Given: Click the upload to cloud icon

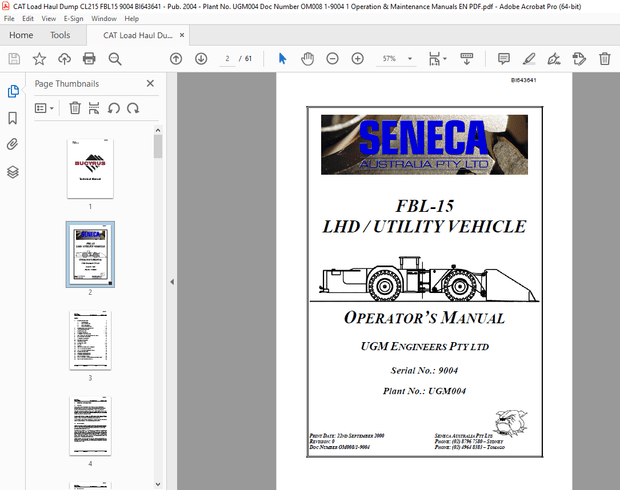Looking at the screenshot, I should [x=64, y=59].
